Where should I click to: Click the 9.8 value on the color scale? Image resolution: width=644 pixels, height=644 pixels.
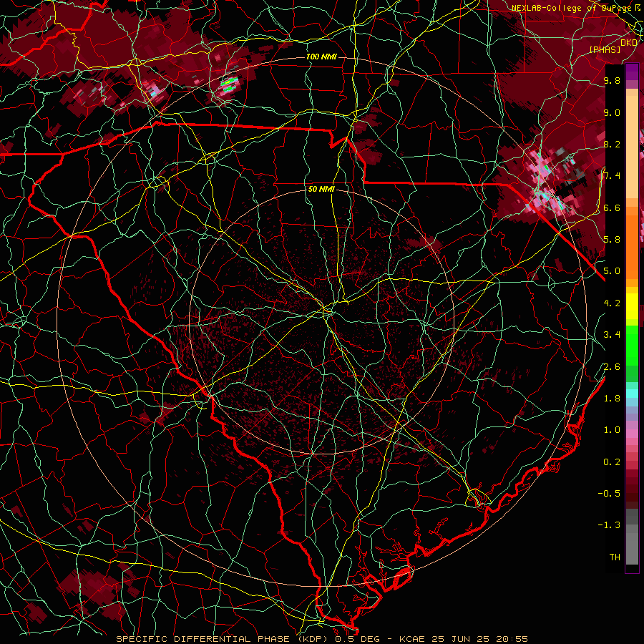click(612, 81)
